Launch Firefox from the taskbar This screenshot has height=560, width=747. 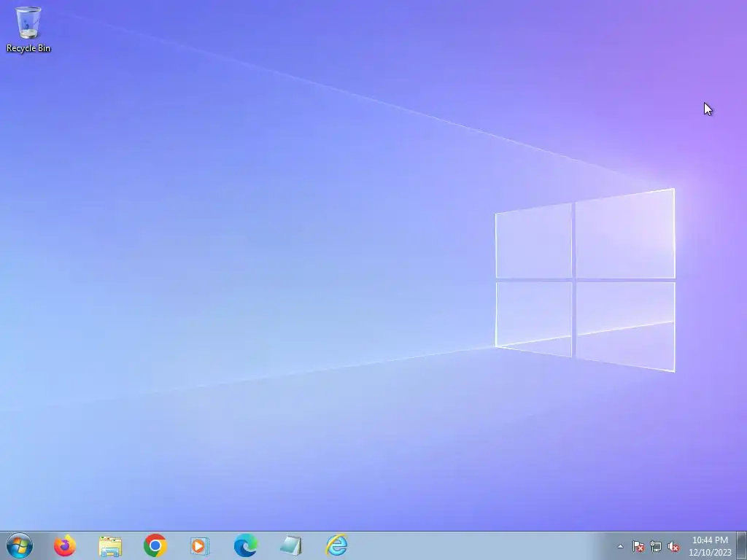click(x=65, y=545)
